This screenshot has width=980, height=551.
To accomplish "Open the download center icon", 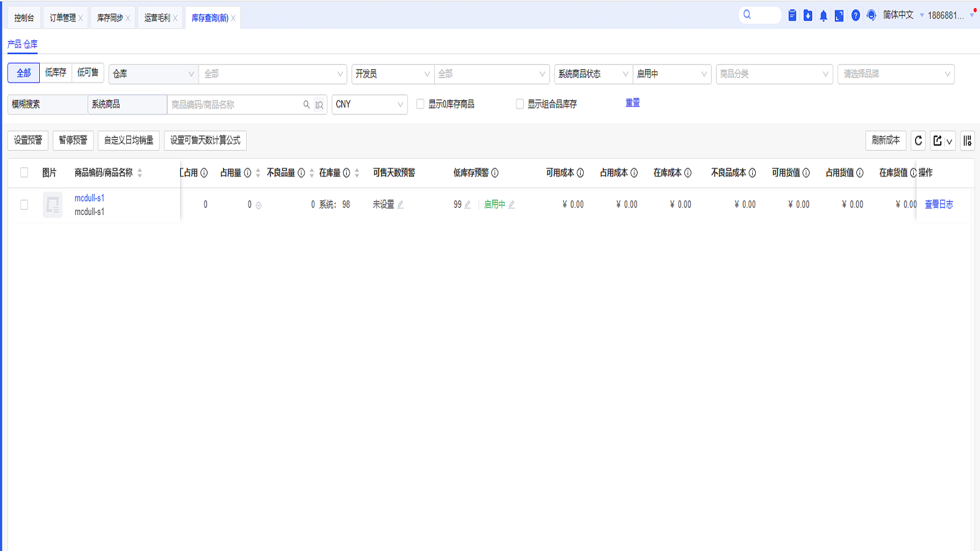I will [808, 15].
